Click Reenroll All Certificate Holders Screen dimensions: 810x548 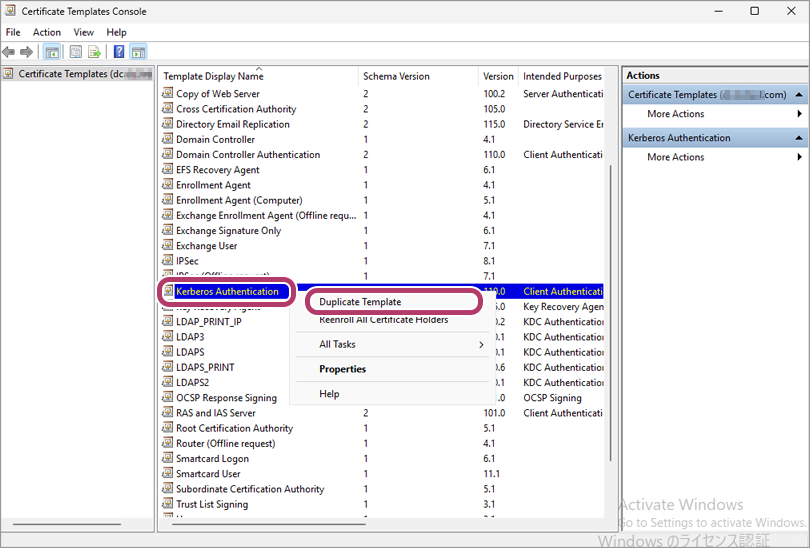[383, 320]
